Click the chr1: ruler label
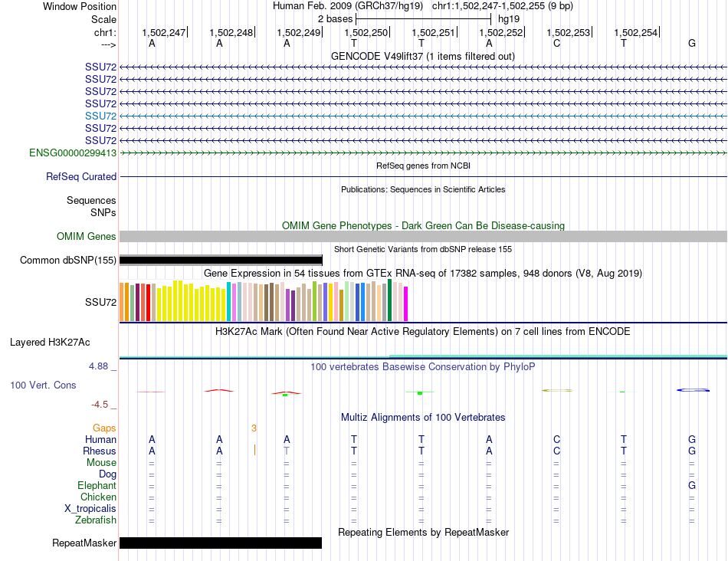 105,32
